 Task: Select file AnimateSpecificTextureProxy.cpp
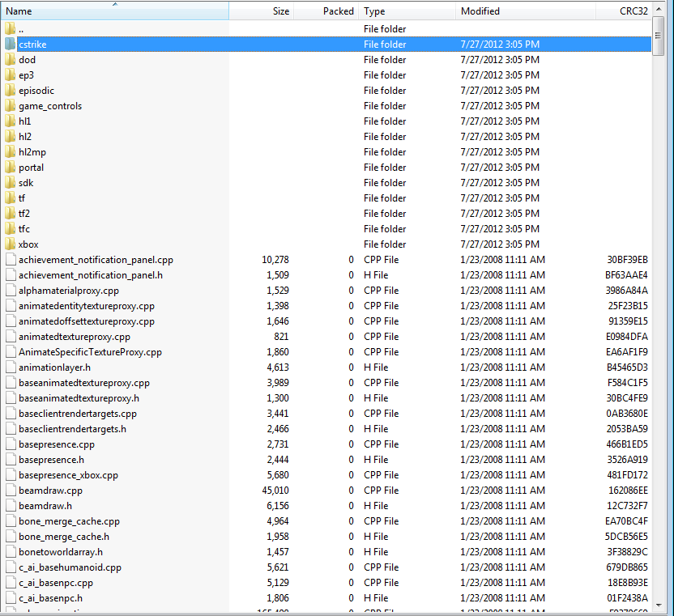coord(90,352)
